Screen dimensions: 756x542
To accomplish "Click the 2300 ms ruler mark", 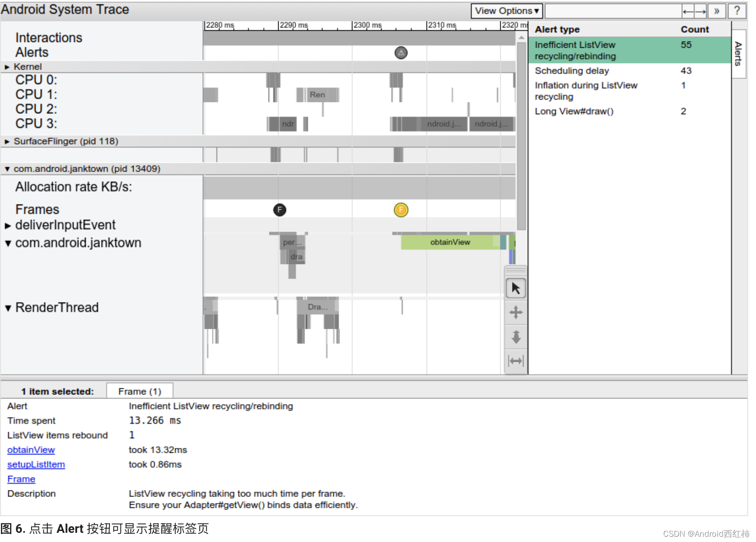I will 367,25.
